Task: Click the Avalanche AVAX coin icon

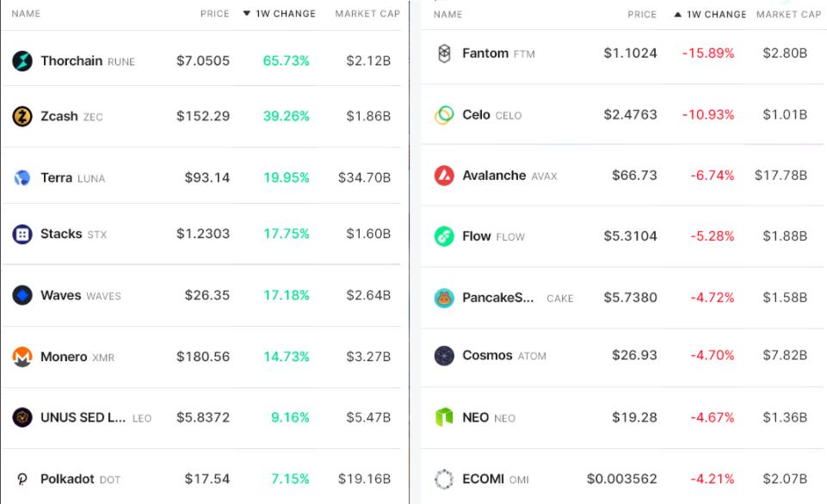Action: point(444,175)
